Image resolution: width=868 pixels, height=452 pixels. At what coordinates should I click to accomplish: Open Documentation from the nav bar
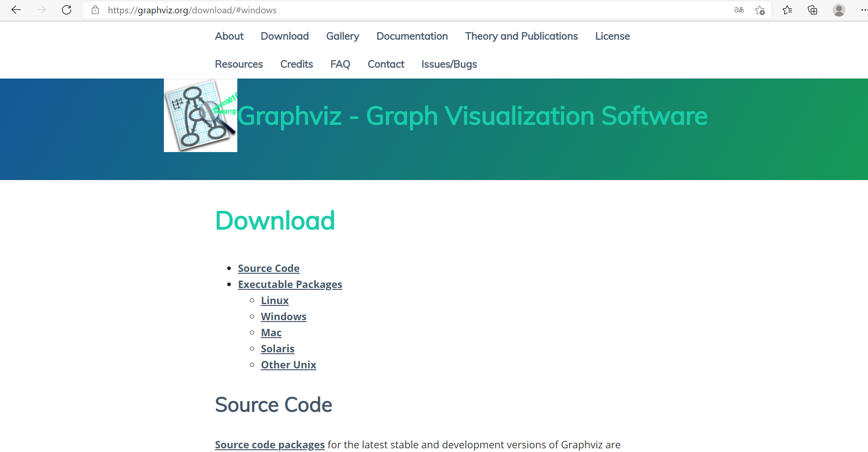[x=412, y=36]
